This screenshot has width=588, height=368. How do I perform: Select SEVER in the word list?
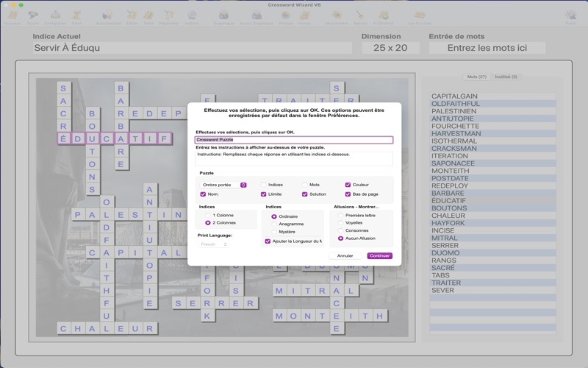point(492,290)
